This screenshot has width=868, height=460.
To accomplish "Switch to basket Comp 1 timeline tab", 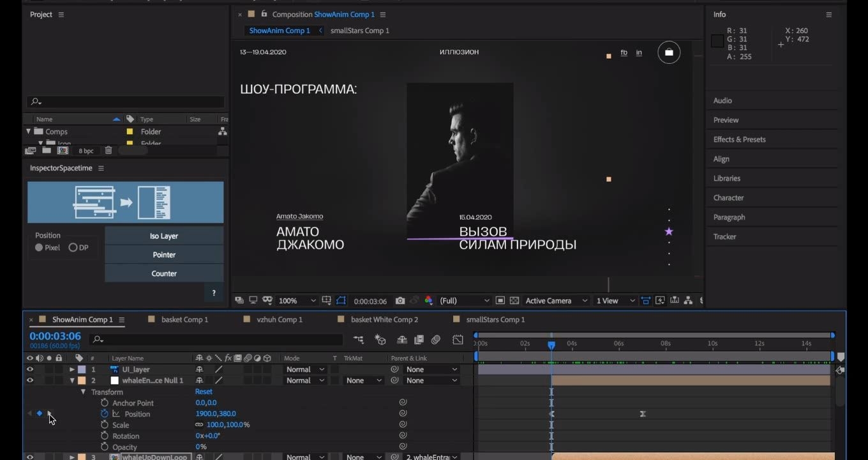I will [184, 319].
